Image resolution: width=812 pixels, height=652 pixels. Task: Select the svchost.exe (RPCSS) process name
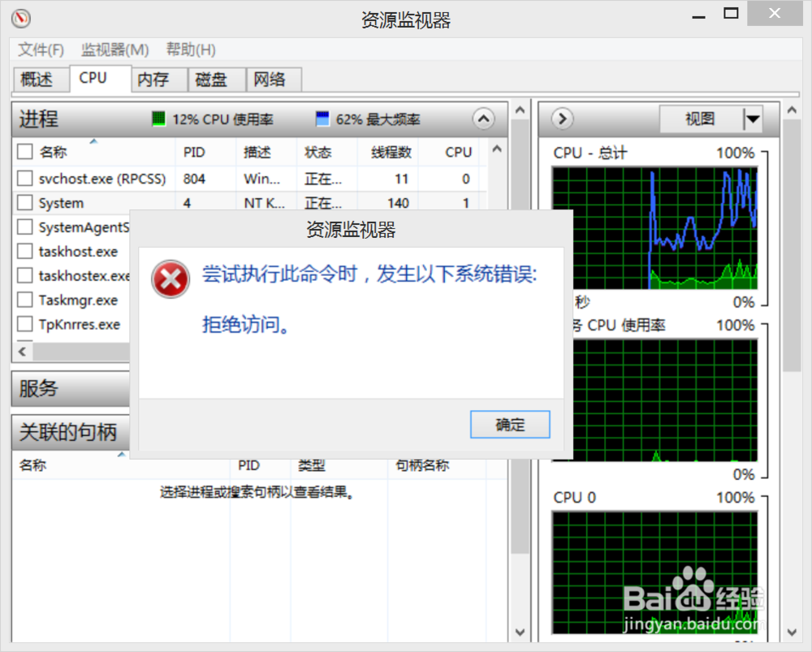click(102, 179)
